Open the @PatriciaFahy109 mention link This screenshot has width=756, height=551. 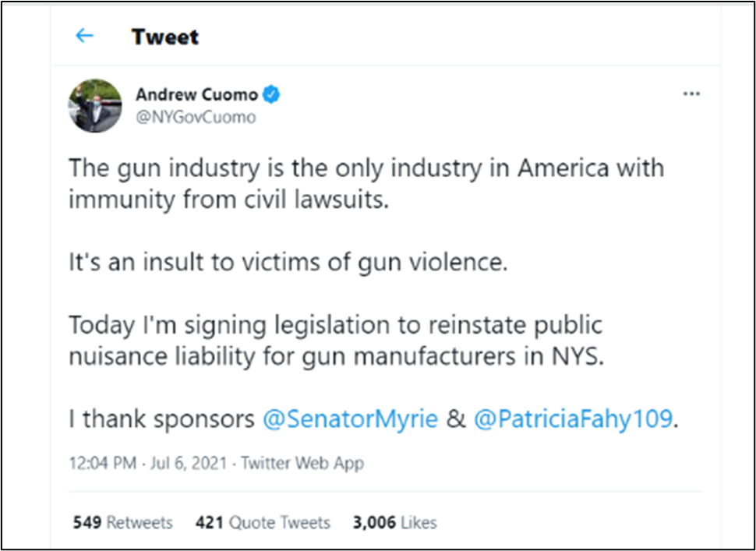click(572, 419)
